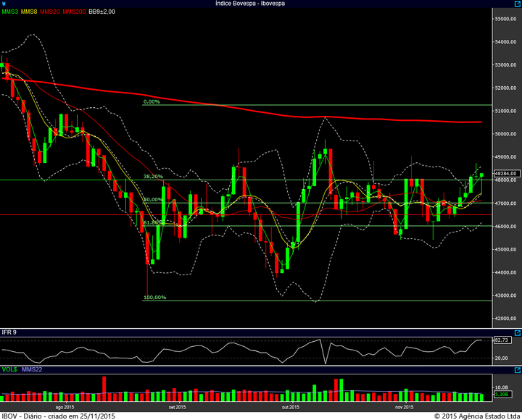Click the out 2015 date axis label

click(x=291, y=407)
